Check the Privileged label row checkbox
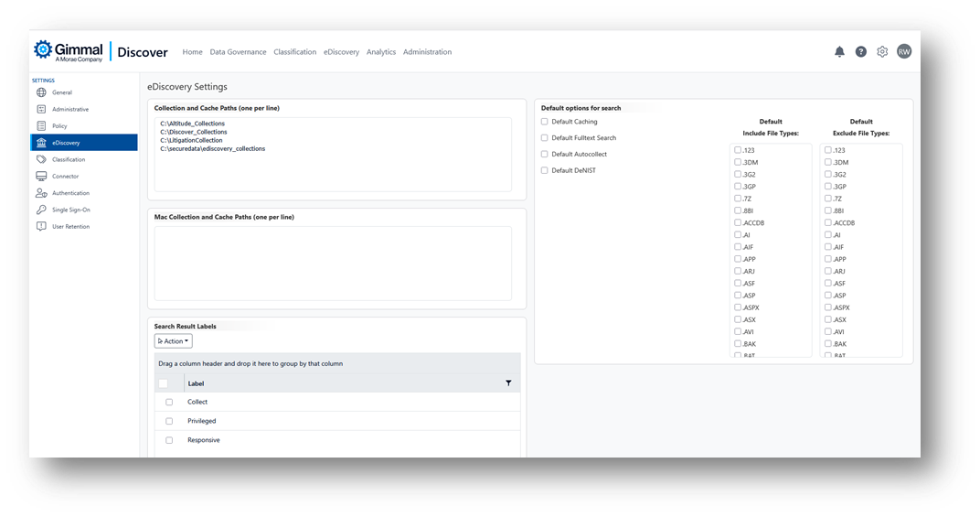 [169, 421]
